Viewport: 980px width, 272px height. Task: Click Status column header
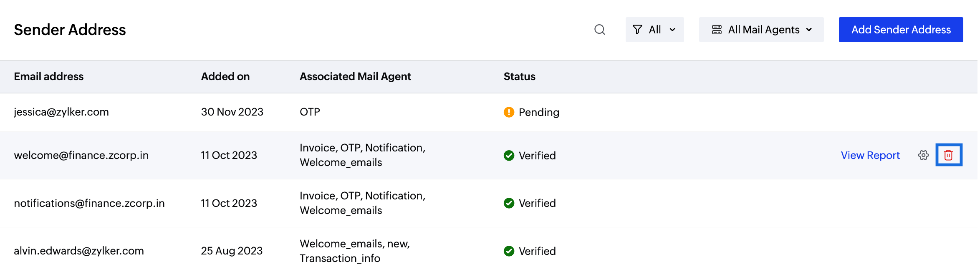(519, 76)
